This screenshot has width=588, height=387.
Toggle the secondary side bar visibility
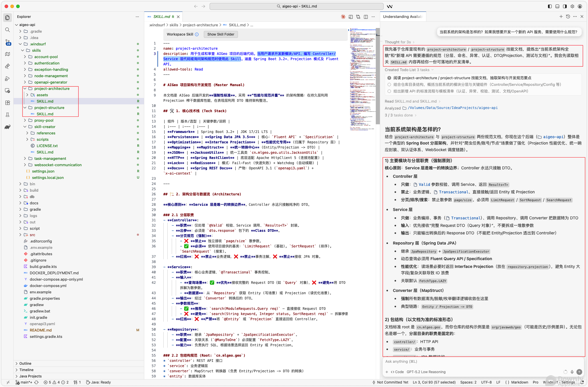point(565,6)
